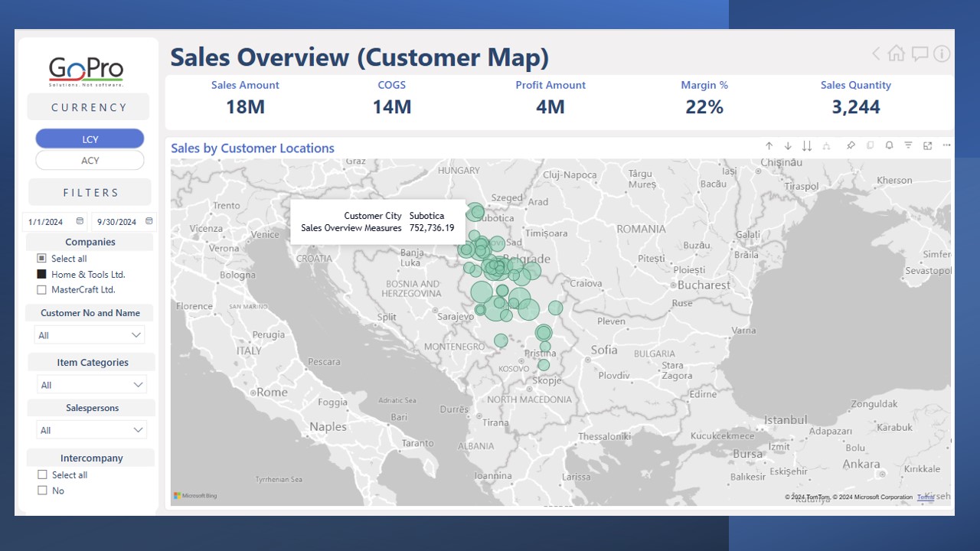
Task: Click the start date field 1/1/2024
Action: 46,222
